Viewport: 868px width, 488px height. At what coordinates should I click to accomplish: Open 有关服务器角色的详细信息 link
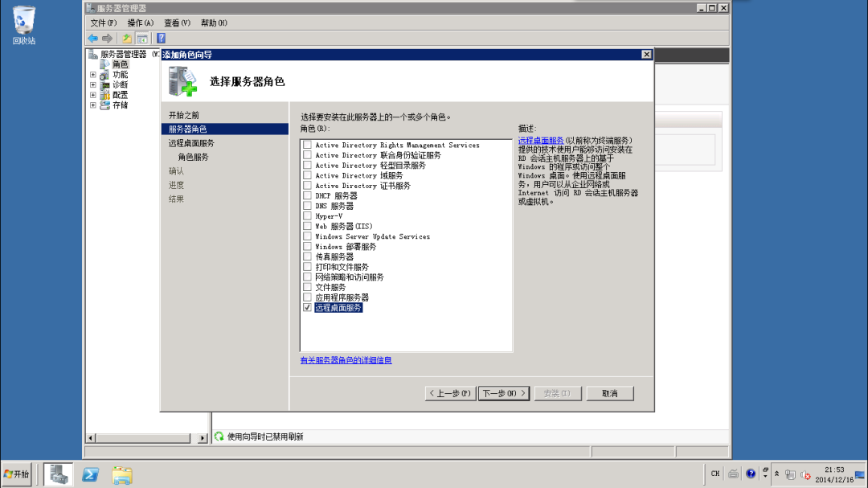(346, 360)
